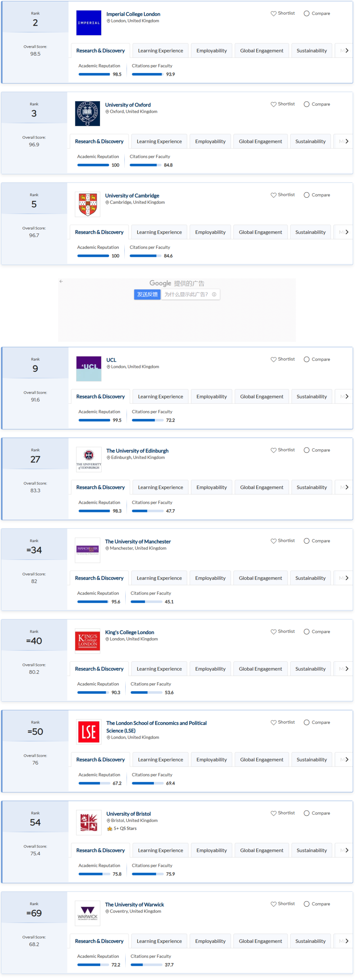This screenshot has width=355, height=980.
Task: Switch to Employability tab for Cambridge
Action: coord(210,232)
